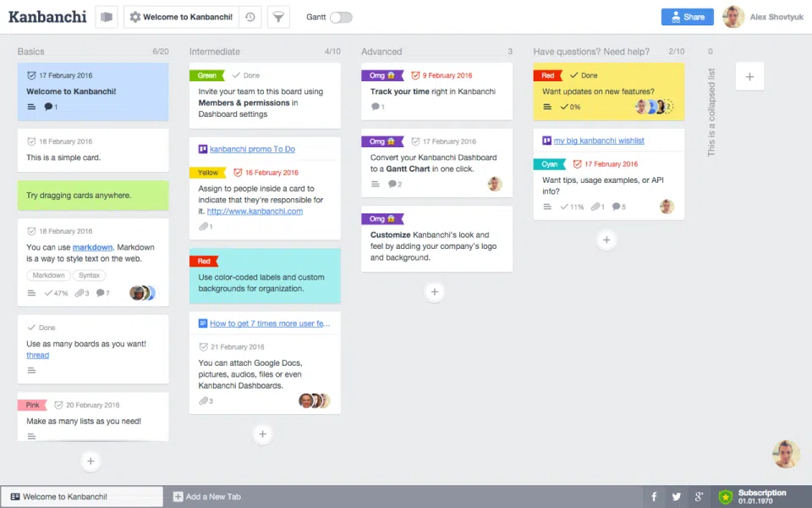Click red 16 February 2016 due date
Screen dimensions: 812x508
(266, 173)
